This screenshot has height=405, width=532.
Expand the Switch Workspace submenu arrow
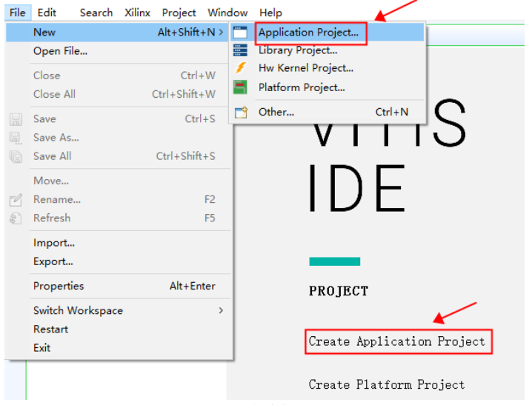click(x=221, y=310)
